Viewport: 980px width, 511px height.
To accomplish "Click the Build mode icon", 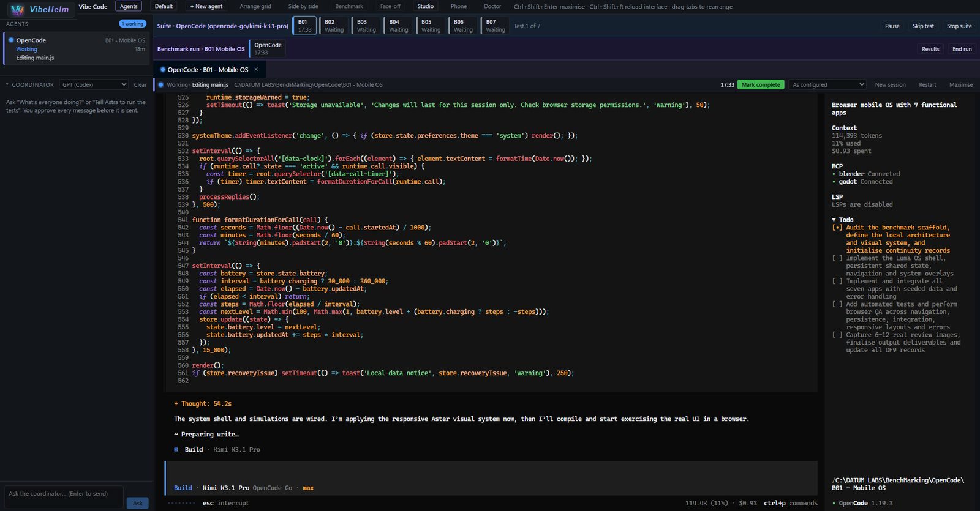I will [x=176, y=450].
